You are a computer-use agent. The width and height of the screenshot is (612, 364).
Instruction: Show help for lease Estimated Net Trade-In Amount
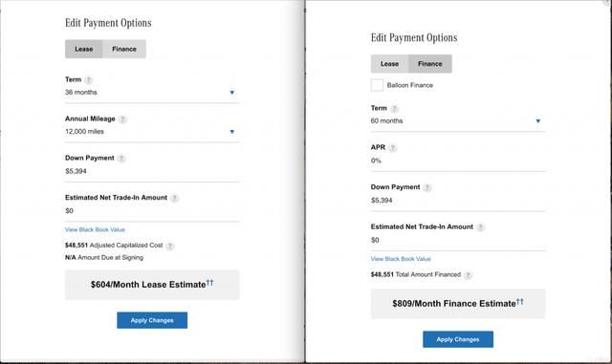[174, 198]
